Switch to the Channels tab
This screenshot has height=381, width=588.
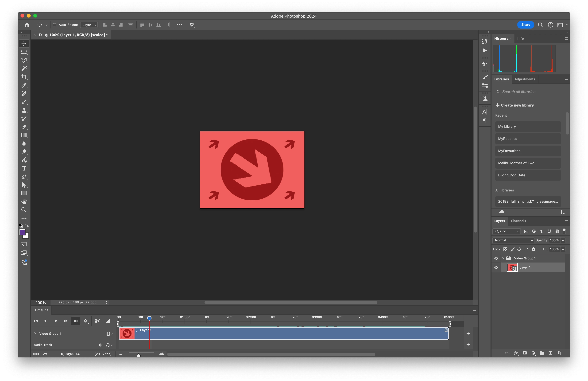point(518,221)
